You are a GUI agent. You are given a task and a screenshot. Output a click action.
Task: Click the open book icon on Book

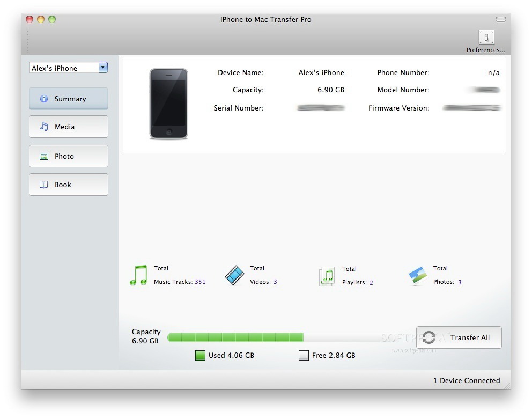[44, 185]
